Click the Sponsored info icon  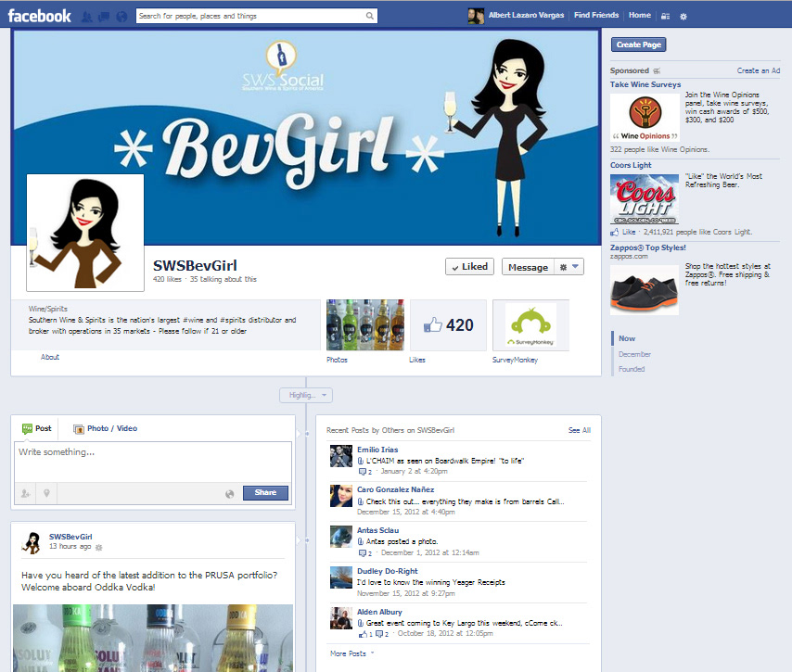tap(657, 71)
